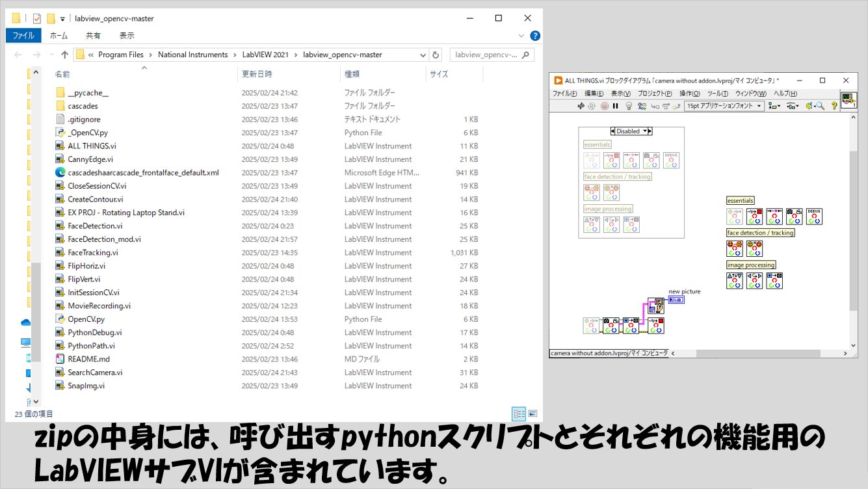868x489 pixels.
Task: Select second enabled face tracking subVI
Action: point(754,248)
